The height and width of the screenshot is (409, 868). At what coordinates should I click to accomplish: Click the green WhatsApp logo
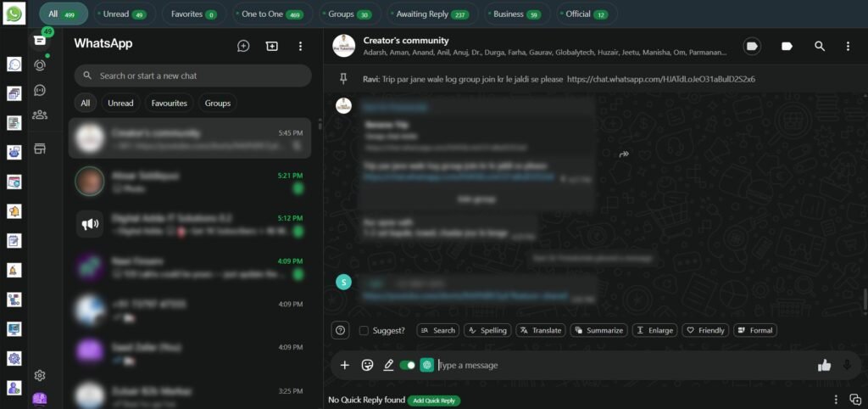pyautogui.click(x=14, y=14)
